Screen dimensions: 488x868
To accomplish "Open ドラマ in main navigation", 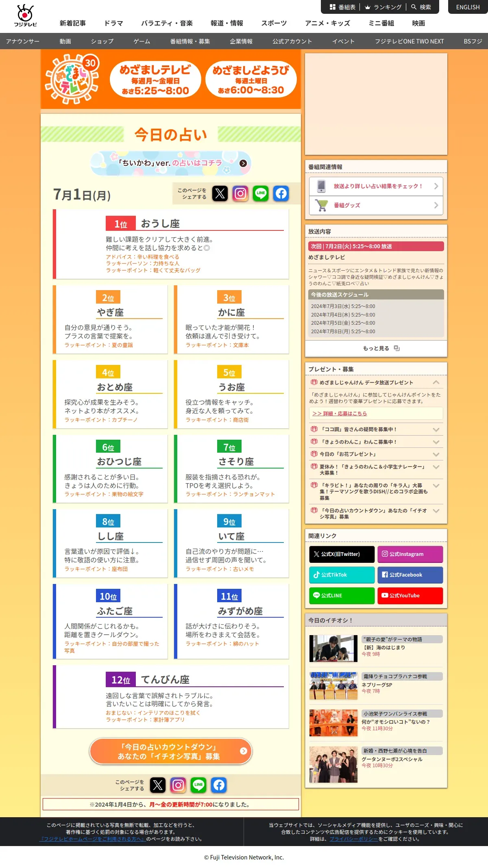I will (x=113, y=23).
